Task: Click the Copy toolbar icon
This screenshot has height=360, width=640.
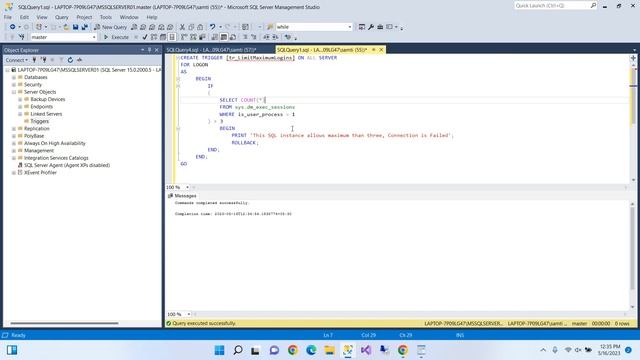Action: (x=191, y=27)
